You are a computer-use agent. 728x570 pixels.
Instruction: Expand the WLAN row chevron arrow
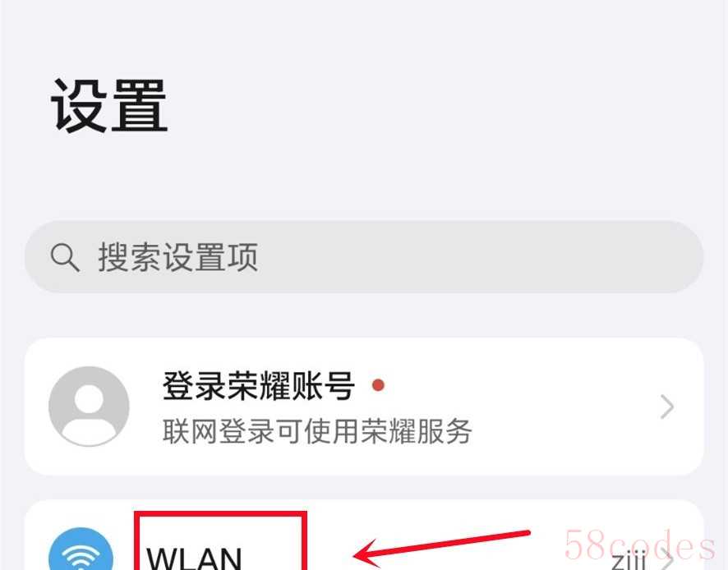[x=667, y=560]
